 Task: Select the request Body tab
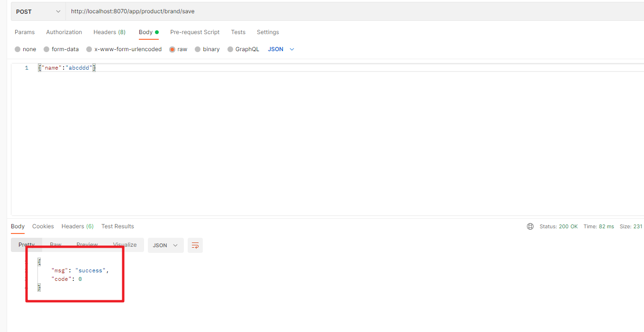pos(148,32)
